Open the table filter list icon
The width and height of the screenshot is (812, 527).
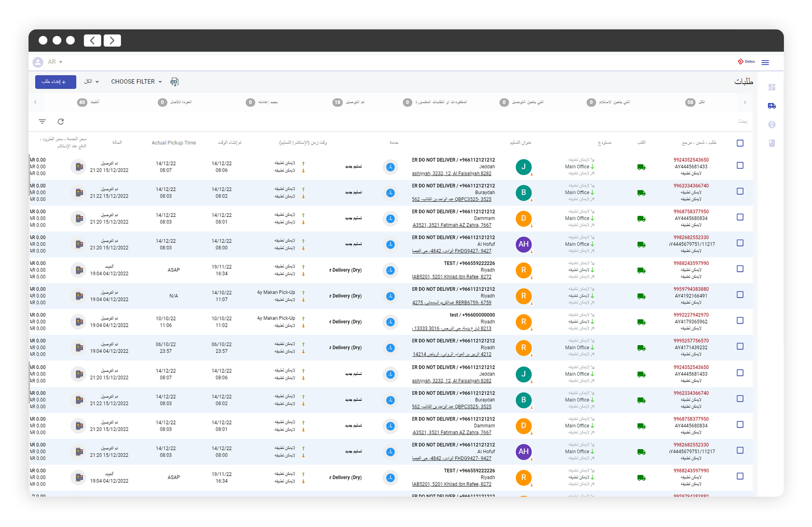(x=42, y=121)
